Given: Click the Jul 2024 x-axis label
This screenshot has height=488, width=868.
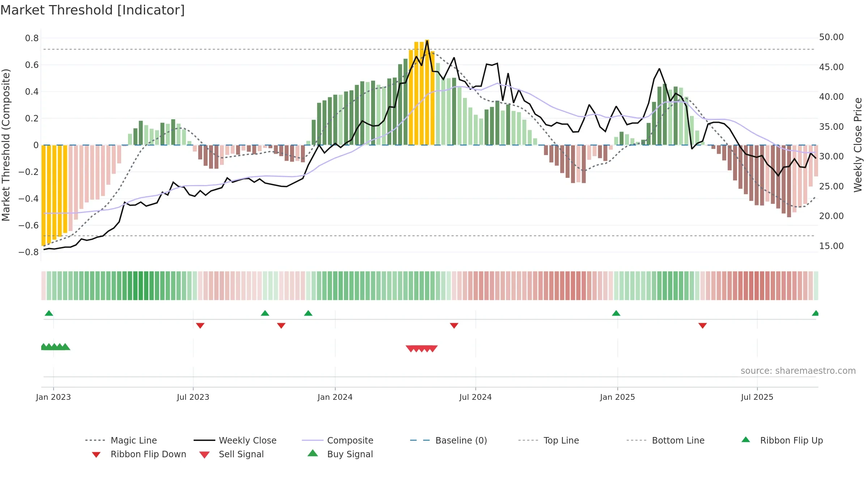Looking at the screenshot, I should pyautogui.click(x=476, y=397).
